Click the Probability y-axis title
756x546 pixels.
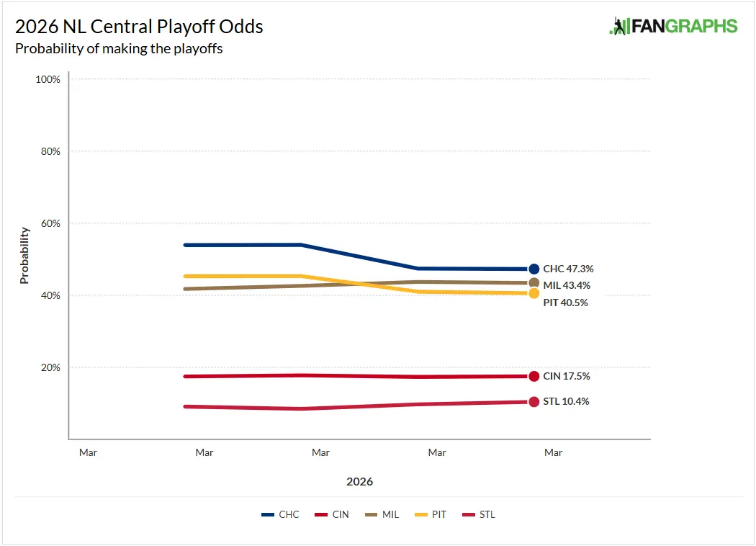pyautogui.click(x=24, y=255)
